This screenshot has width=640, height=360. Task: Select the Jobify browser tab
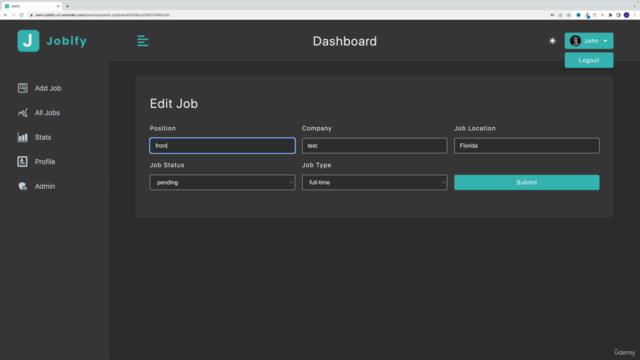(32, 6)
